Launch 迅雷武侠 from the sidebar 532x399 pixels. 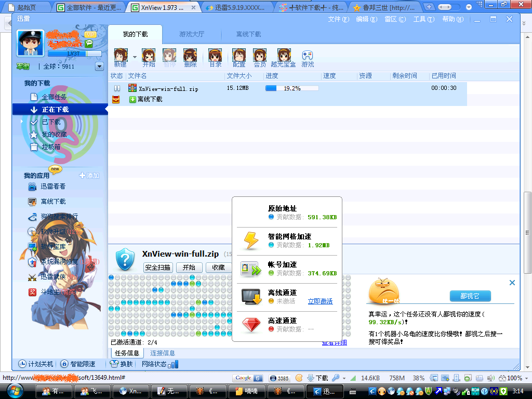52,277
